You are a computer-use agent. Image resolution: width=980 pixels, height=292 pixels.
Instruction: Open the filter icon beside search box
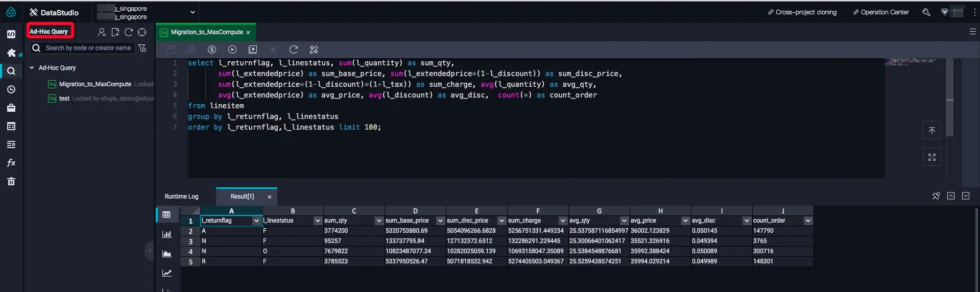142,48
